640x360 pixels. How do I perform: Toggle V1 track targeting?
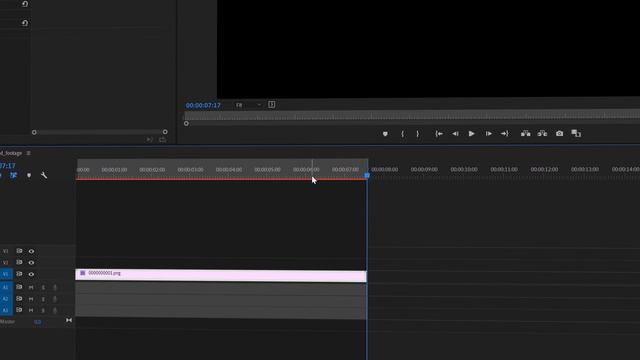6,274
